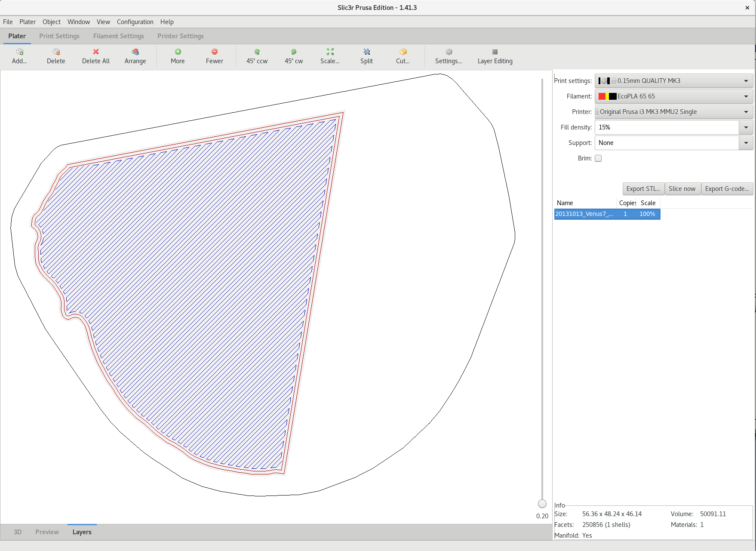Open the File menu
Screen dimensions: 756x551
click(x=8, y=22)
